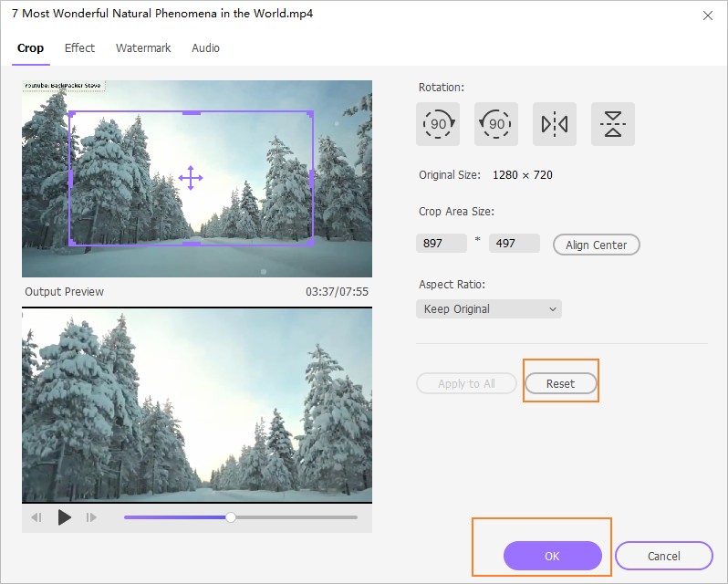This screenshot has height=584, width=728.
Task: Select the crop width field showing 897
Action: [x=442, y=245]
